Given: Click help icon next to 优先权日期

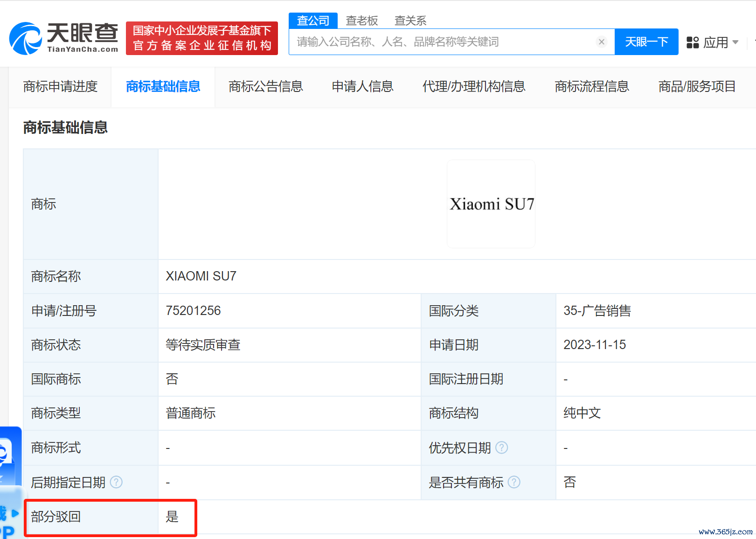Looking at the screenshot, I should click(502, 448).
